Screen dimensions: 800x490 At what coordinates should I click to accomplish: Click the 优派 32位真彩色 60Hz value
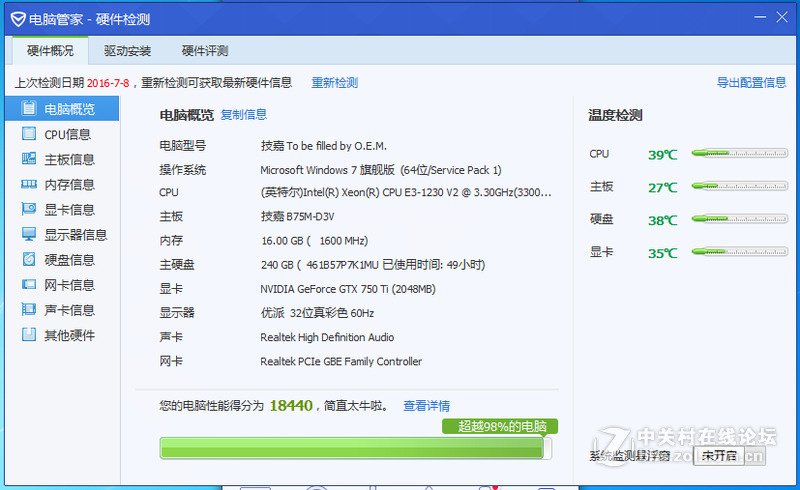(317, 313)
